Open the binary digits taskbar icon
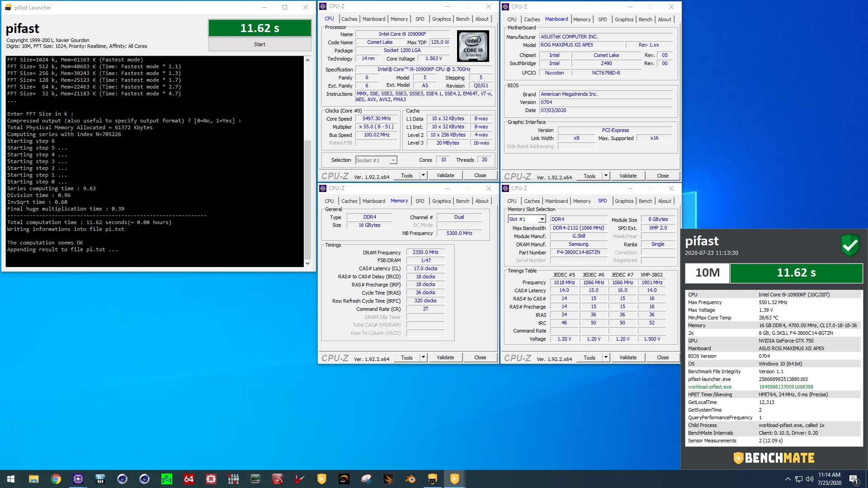This screenshot has width=868, height=488. 233,479
